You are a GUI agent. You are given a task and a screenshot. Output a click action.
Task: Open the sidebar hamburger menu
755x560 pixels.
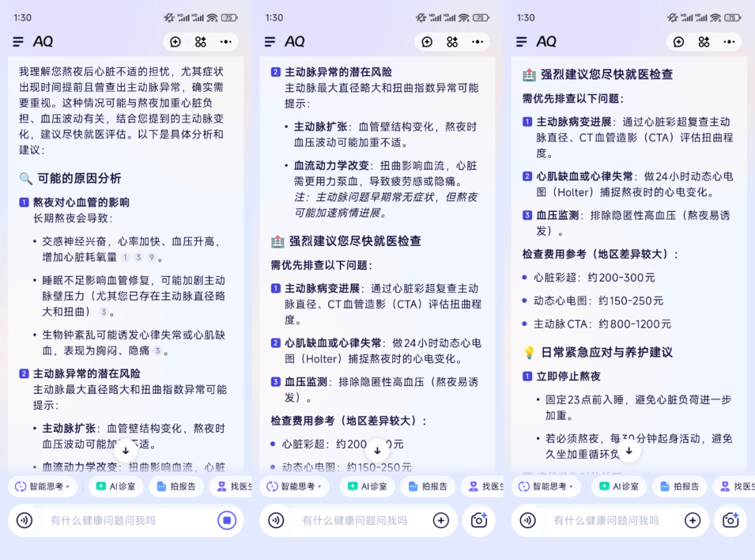tap(18, 41)
